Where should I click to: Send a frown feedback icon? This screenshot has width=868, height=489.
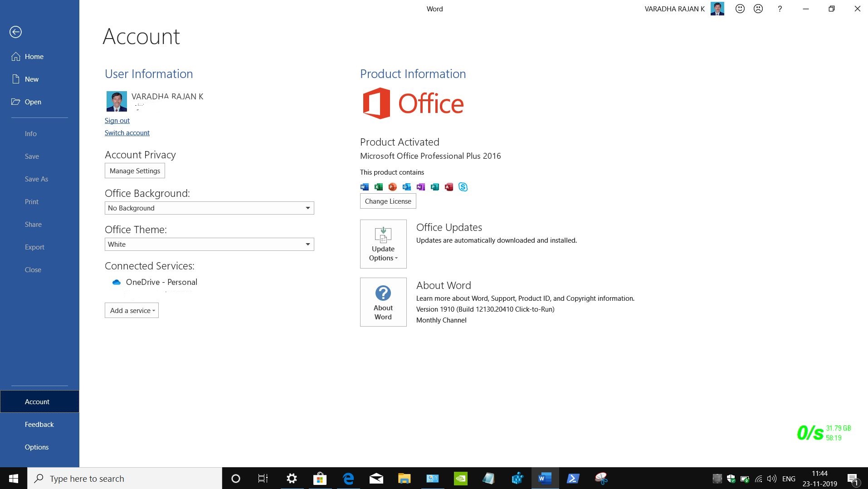758,9
